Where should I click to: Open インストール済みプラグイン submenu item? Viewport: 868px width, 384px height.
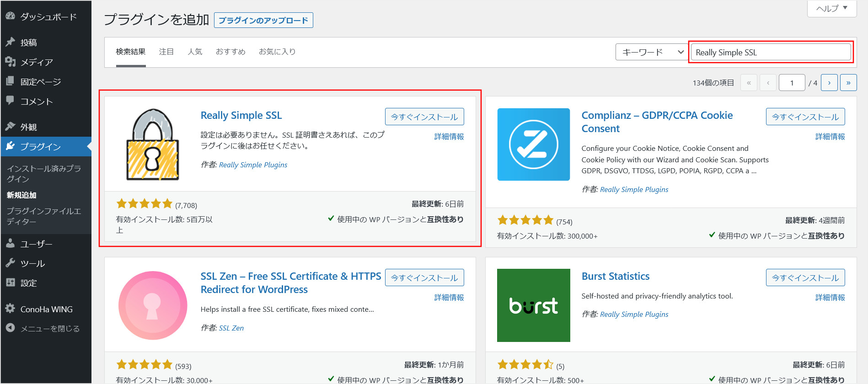click(44, 174)
